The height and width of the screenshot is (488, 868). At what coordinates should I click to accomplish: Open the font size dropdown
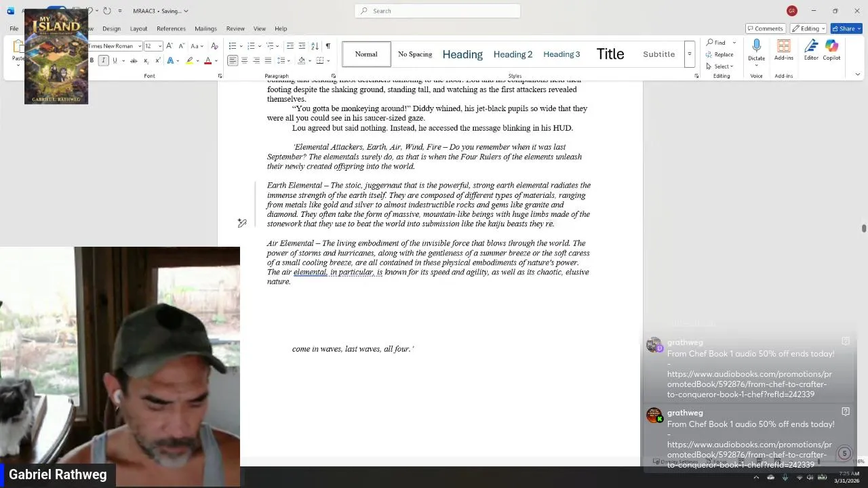(x=160, y=46)
